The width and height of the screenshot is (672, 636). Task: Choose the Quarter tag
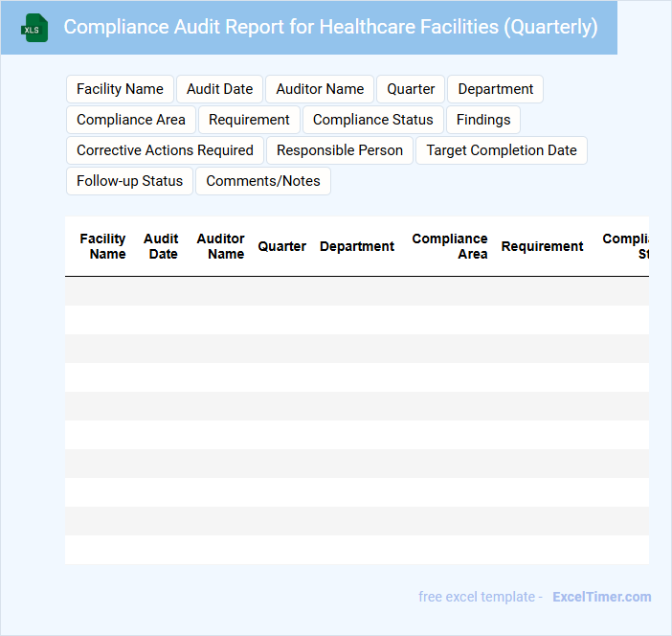(x=411, y=89)
